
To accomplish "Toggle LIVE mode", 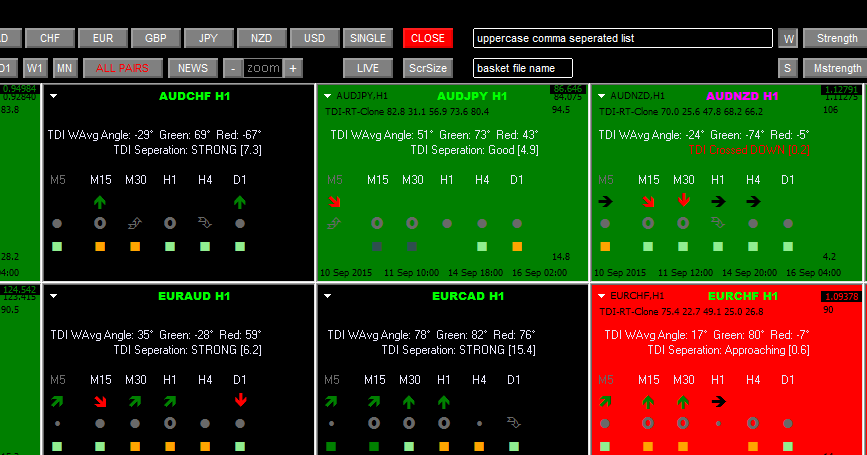I will (x=368, y=68).
